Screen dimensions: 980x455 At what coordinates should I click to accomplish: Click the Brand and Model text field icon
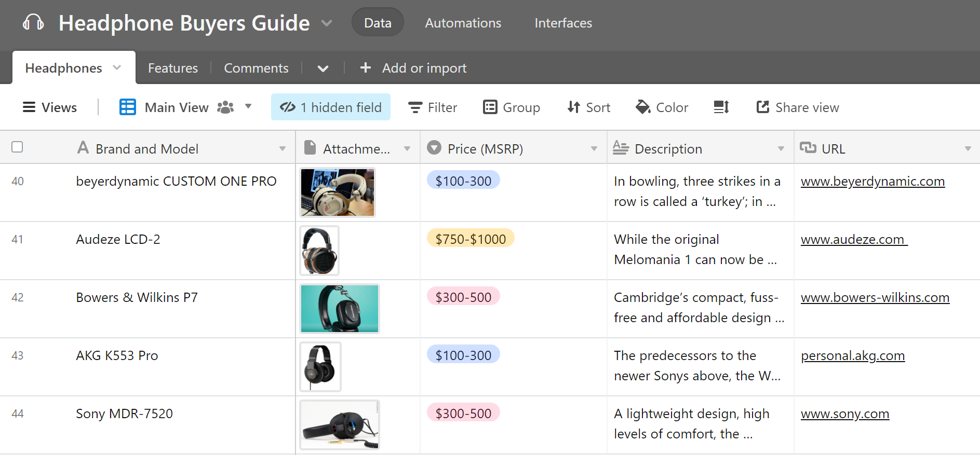click(83, 147)
